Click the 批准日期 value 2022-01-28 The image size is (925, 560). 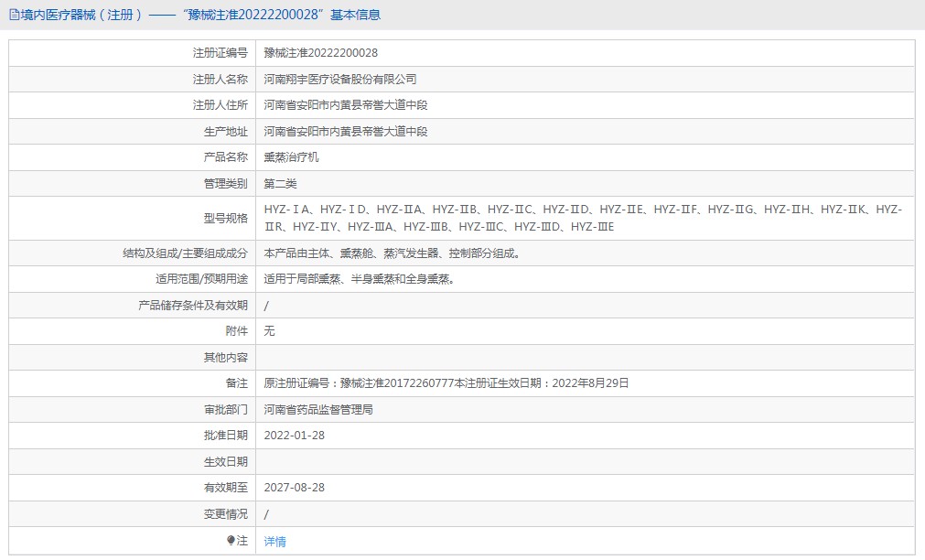(294, 436)
